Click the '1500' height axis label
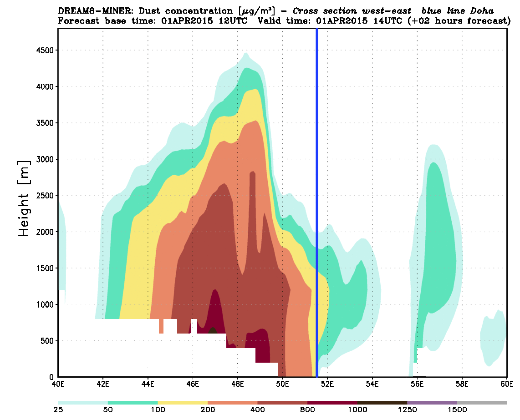 (x=45, y=268)
